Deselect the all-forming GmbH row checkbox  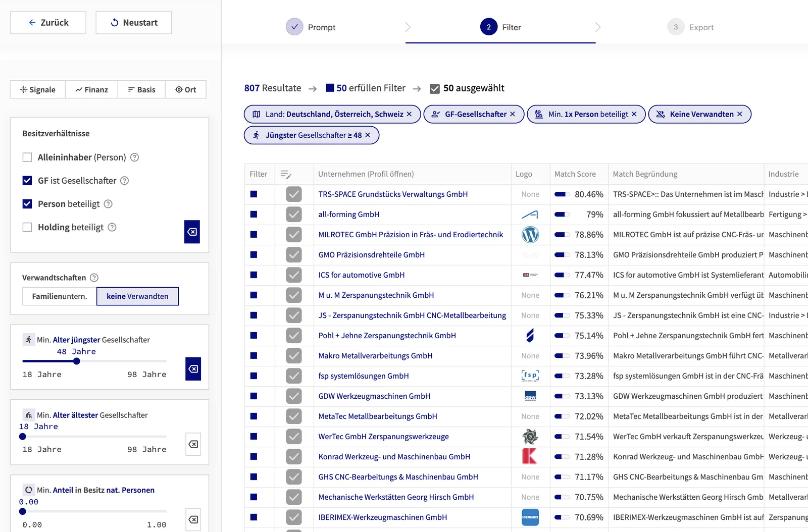pos(294,215)
